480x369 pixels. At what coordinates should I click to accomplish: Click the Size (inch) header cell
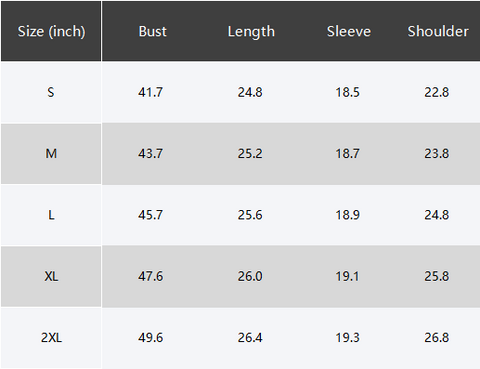pyautogui.click(x=51, y=31)
